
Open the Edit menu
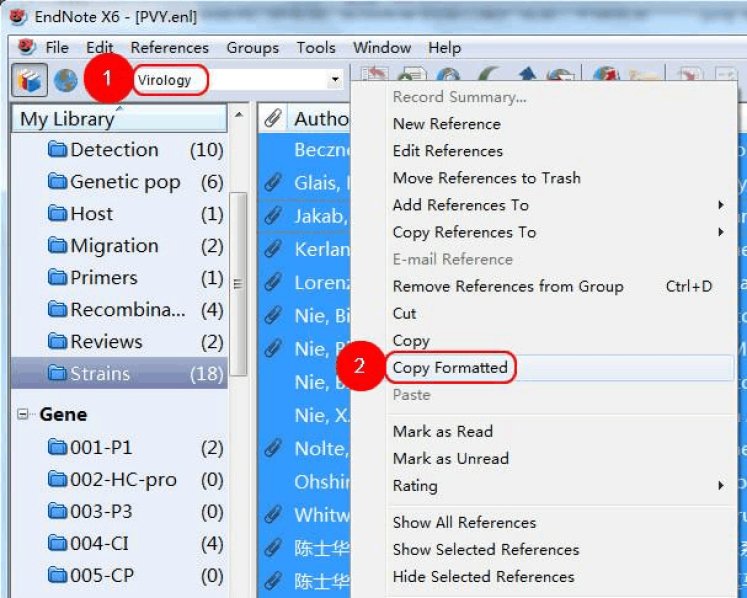pos(99,48)
